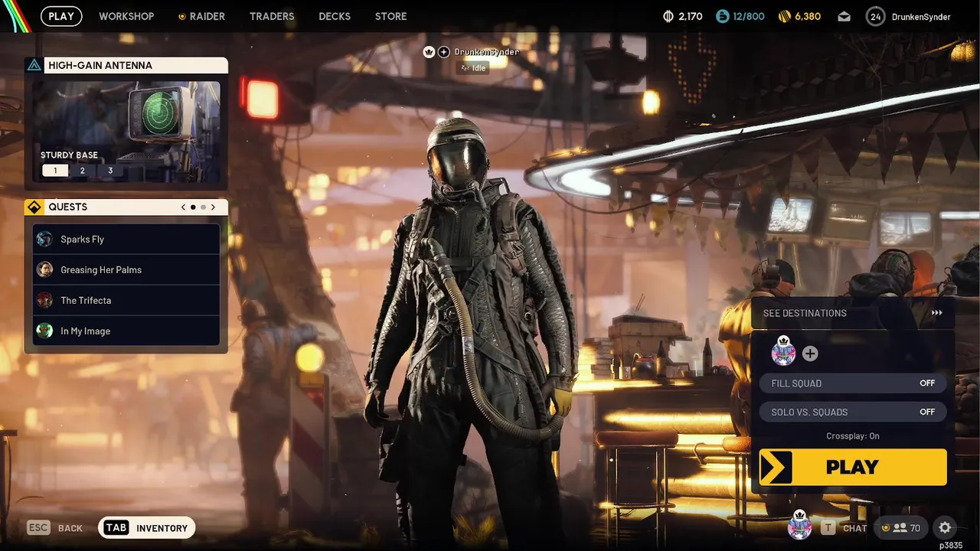
Task: Click the High-Gain Antenna triangle icon
Action: coord(34,65)
